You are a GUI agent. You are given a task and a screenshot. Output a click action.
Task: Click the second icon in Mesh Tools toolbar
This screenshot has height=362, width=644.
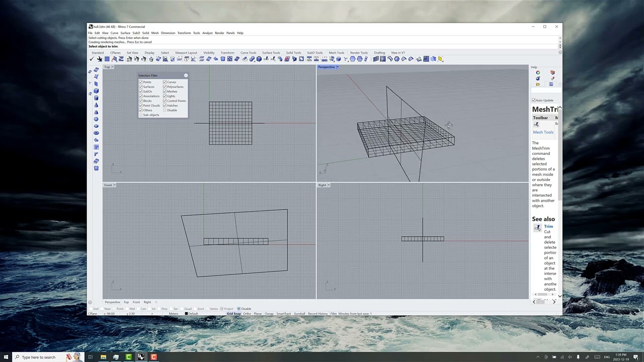pos(99,59)
